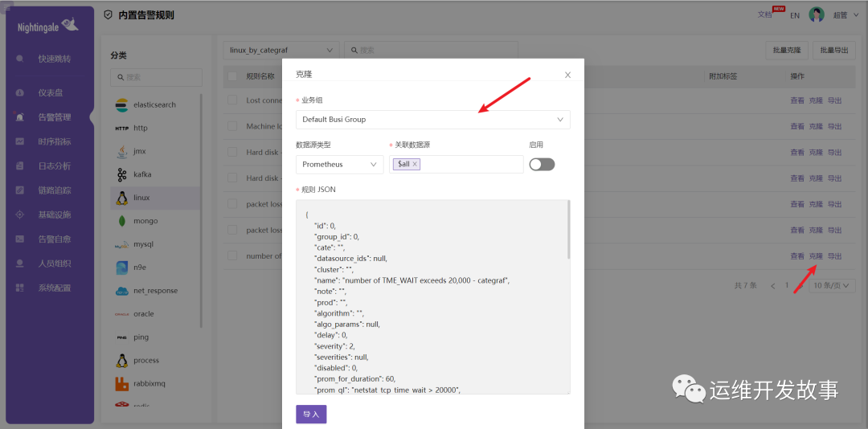Image resolution: width=868 pixels, height=429 pixels.
Task: Select the mysql category icon
Action: (x=122, y=244)
